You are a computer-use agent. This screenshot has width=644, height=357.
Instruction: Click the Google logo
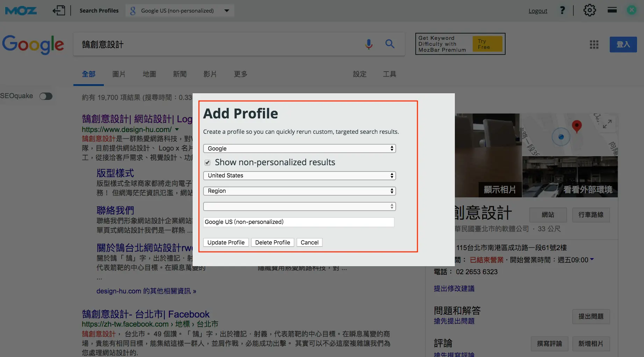(x=33, y=44)
